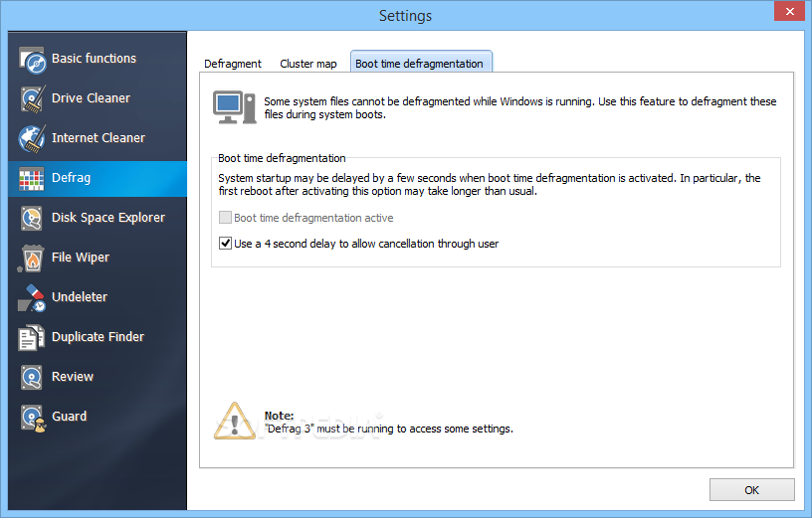Confirm settings with OK button
Screen dimensions: 812x518
tap(751, 490)
